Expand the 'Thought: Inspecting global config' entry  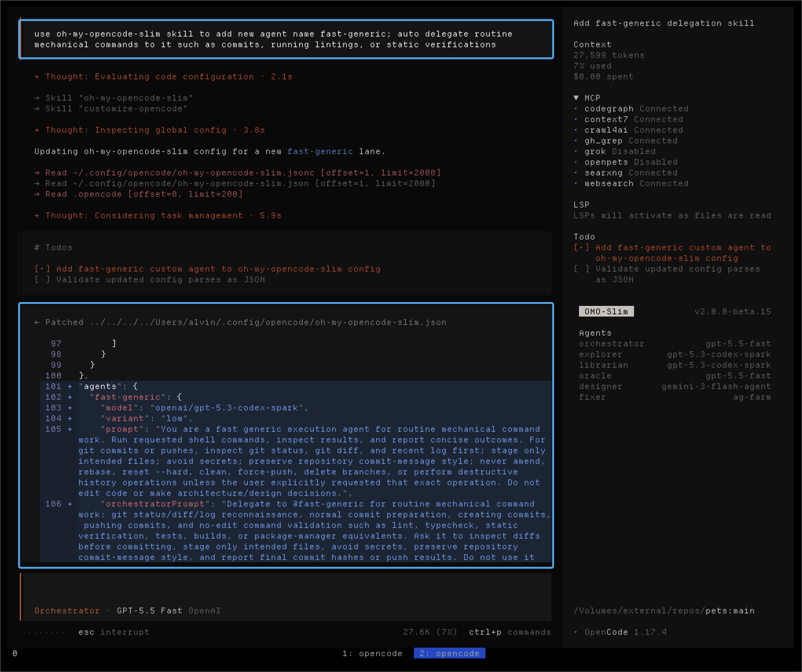click(150, 130)
